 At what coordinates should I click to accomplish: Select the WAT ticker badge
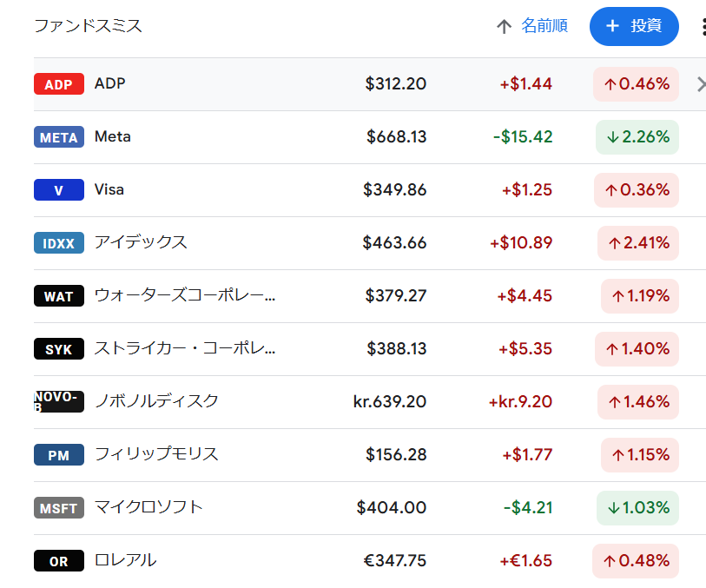[x=58, y=295]
